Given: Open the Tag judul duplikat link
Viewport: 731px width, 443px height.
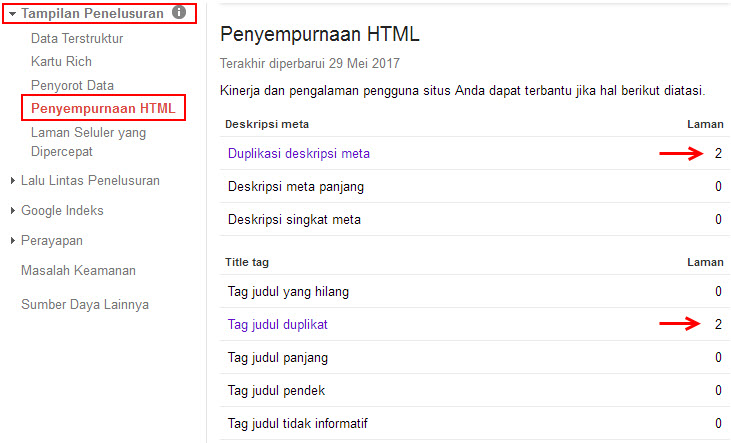Looking at the screenshot, I should click(x=277, y=324).
